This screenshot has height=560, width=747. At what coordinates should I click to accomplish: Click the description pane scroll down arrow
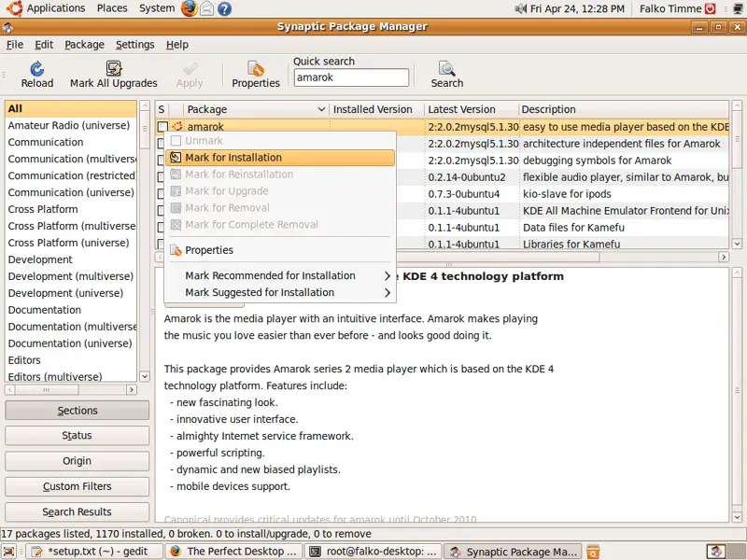(736, 517)
